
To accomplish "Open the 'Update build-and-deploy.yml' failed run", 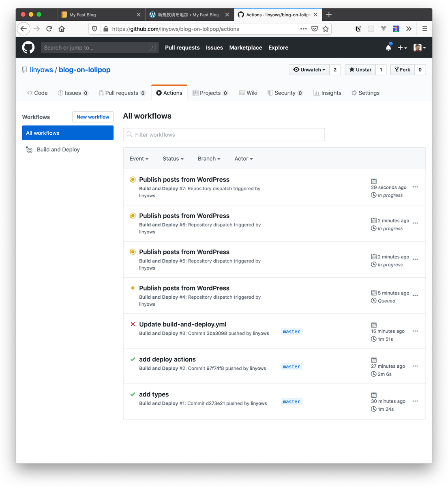I will point(182,324).
